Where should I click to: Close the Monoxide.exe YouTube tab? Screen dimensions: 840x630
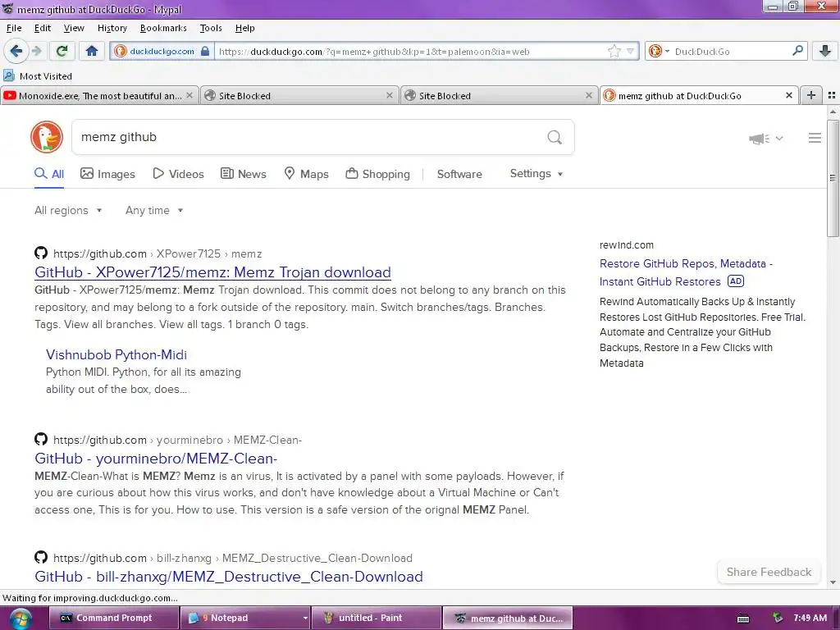pyautogui.click(x=189, y=95)
